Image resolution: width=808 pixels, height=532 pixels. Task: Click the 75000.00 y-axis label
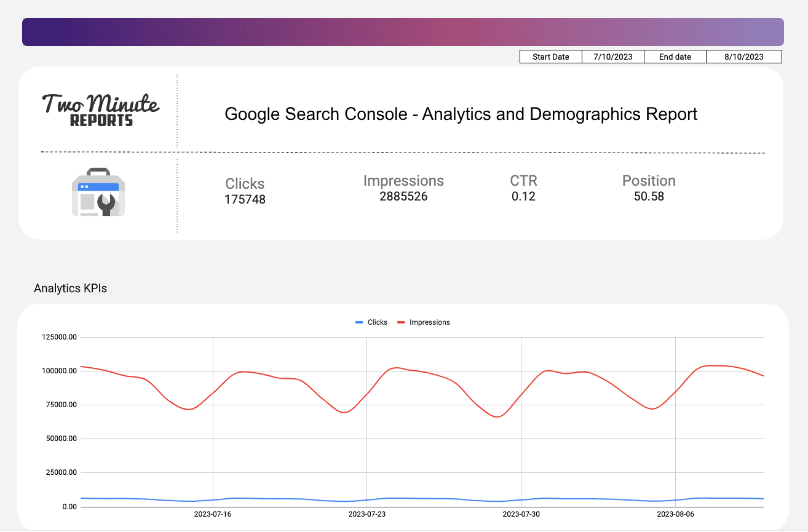point(61,405)
